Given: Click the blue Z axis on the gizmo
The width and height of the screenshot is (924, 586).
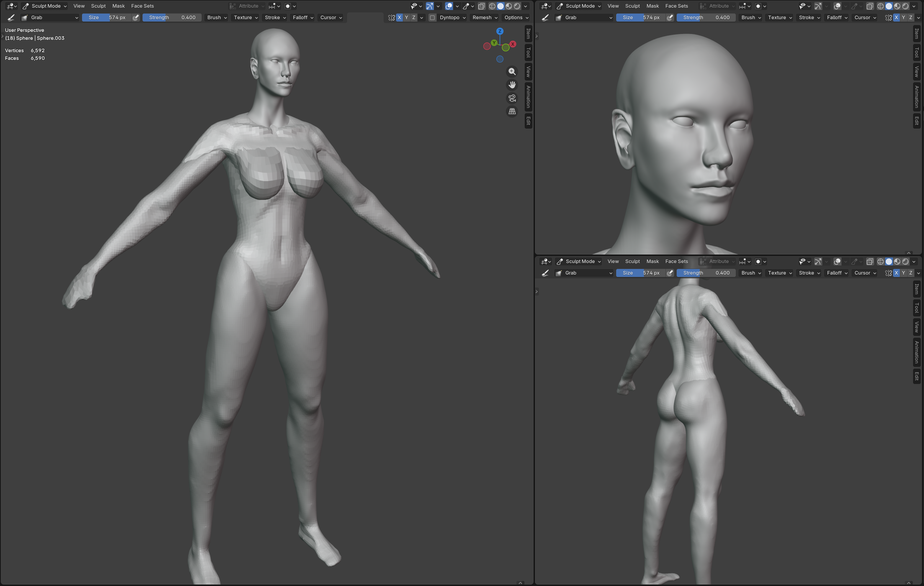Looking at the screenshot, I should [x=500, y=31].
